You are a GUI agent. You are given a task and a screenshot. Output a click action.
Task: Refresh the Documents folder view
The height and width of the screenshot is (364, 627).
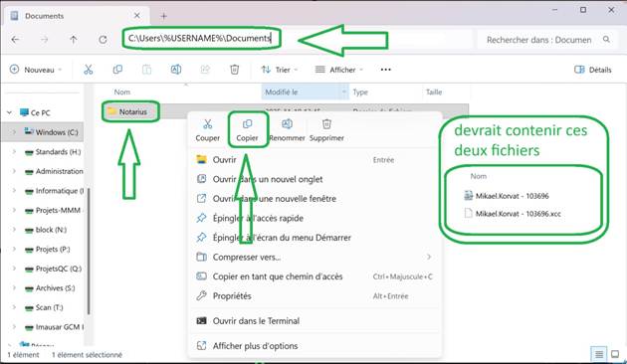[x=103, y=39]
